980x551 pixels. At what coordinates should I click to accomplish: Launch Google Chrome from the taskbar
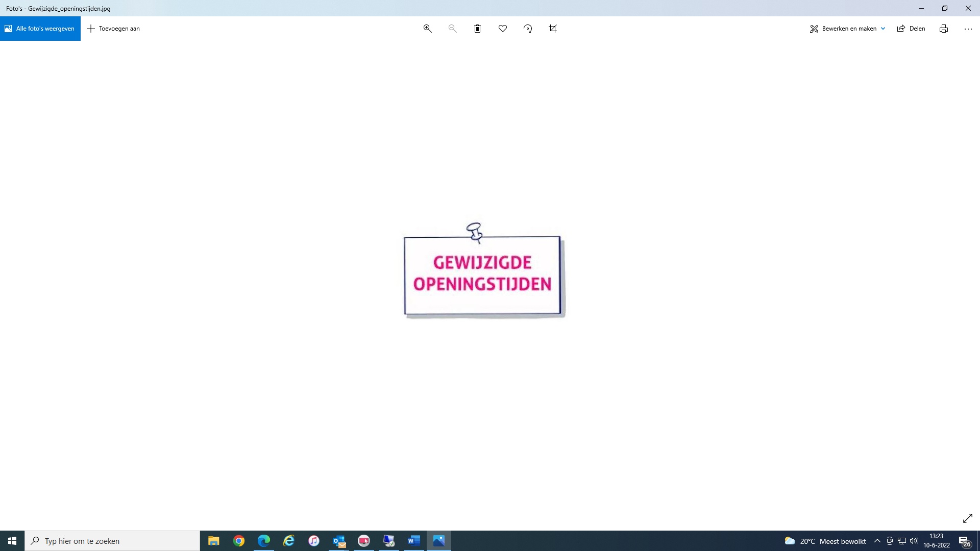[239, 541]
